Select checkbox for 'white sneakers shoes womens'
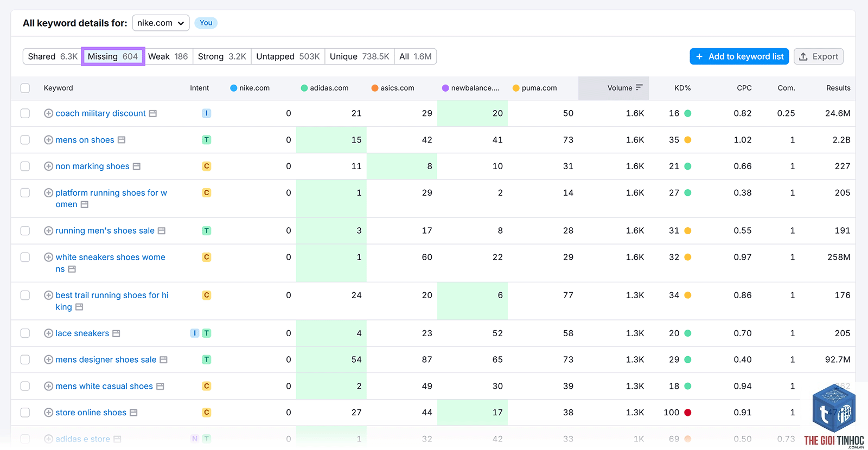The height and width of the screenshot is (450, 868). point(25,258)
